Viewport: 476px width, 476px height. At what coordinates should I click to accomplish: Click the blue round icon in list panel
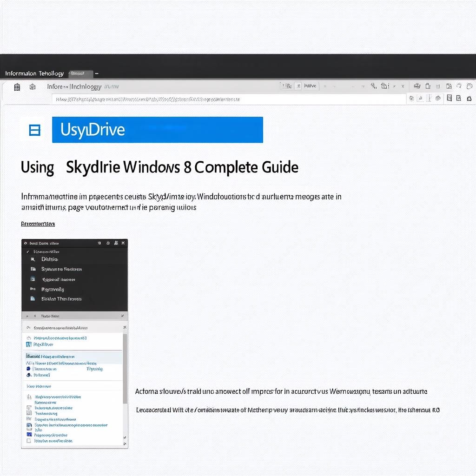click(x=29, y=374)
